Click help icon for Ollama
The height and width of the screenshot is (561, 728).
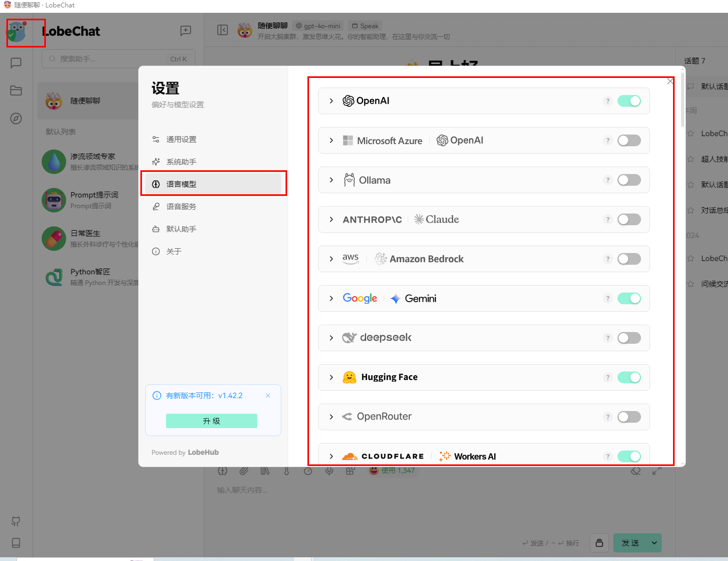pyautogui.click(x=607, y=180)
